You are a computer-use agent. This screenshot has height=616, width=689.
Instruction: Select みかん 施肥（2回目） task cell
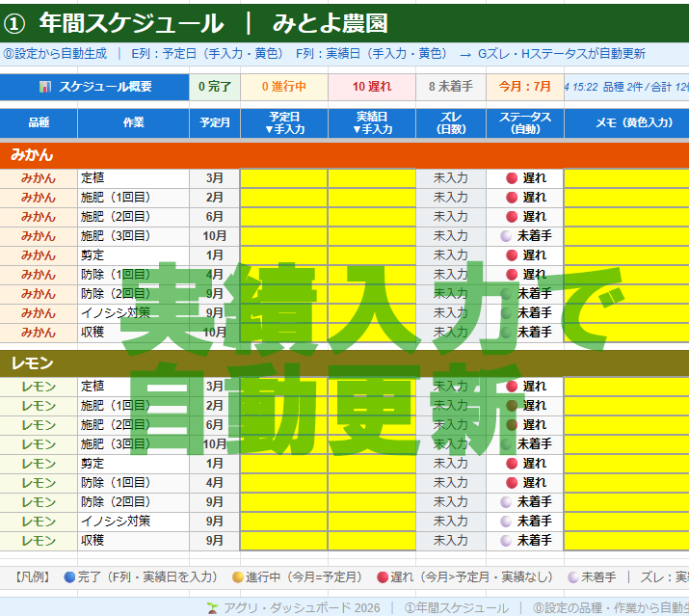click(x=134, y=217)
